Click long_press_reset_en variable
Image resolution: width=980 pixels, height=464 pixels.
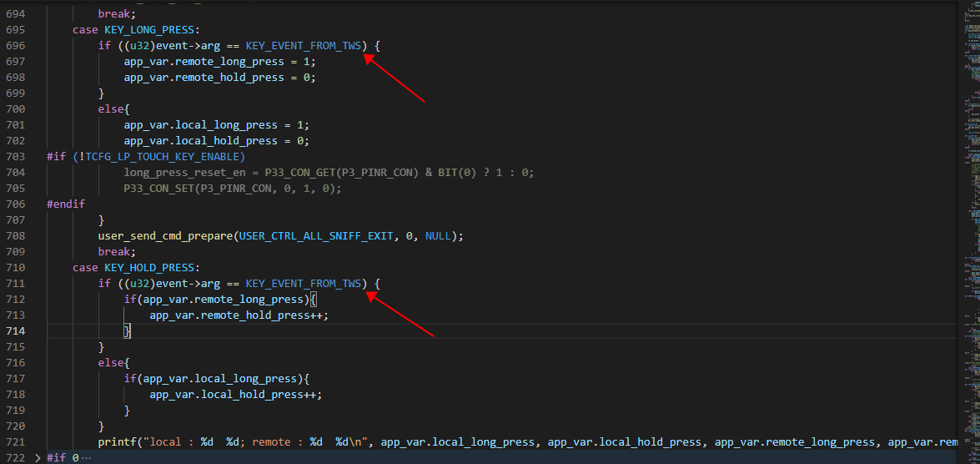click(185, 173)
